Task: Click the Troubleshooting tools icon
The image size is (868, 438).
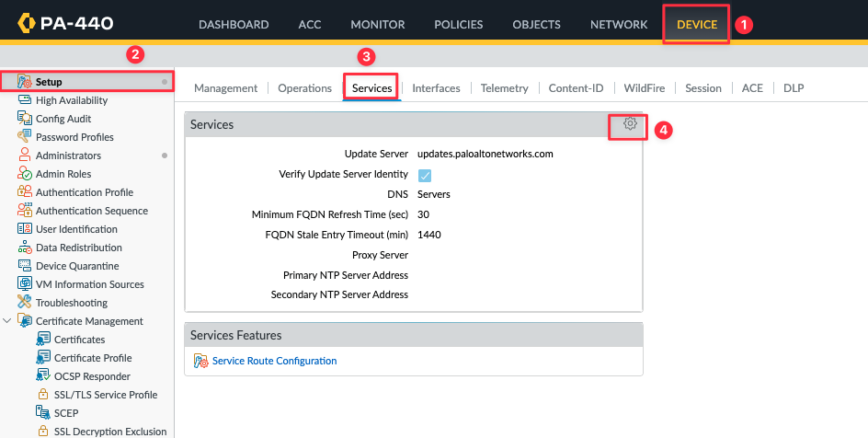Action: (24, 302)
